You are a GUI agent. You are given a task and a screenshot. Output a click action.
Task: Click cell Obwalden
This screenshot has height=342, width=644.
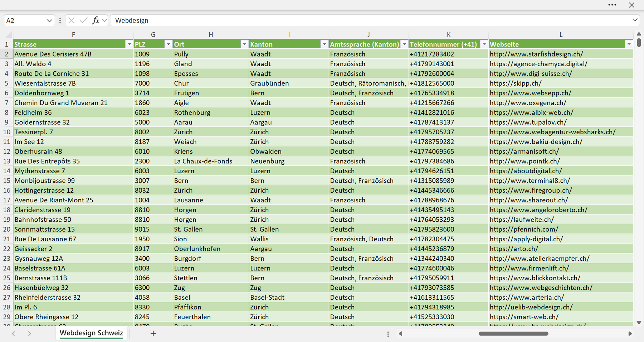(289, 151)
